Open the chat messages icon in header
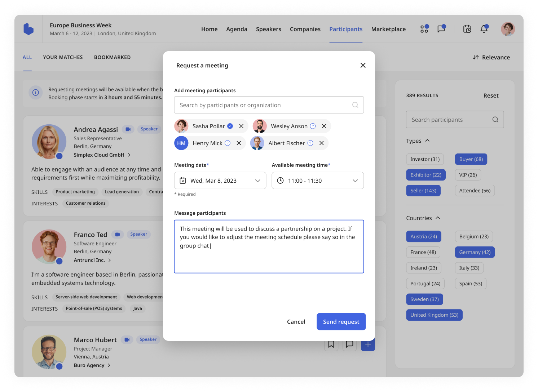Image resolution: width=538 pixels, height=392 pixels. point(441,29)
